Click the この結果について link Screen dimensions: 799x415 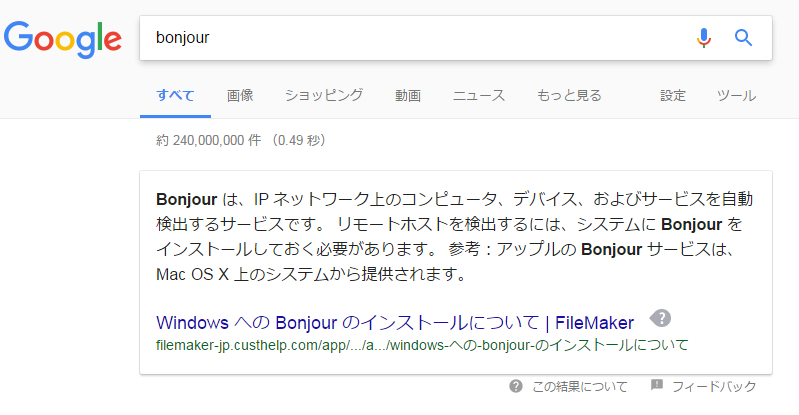click(580, 386)
